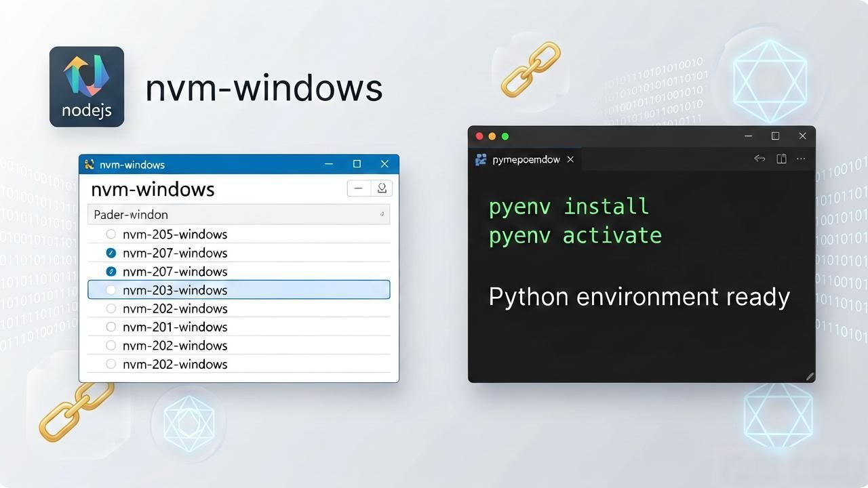The image size is (868, 488).
Task: Choose the last nvm-202-windows list entry
Action: click(239, 364)
